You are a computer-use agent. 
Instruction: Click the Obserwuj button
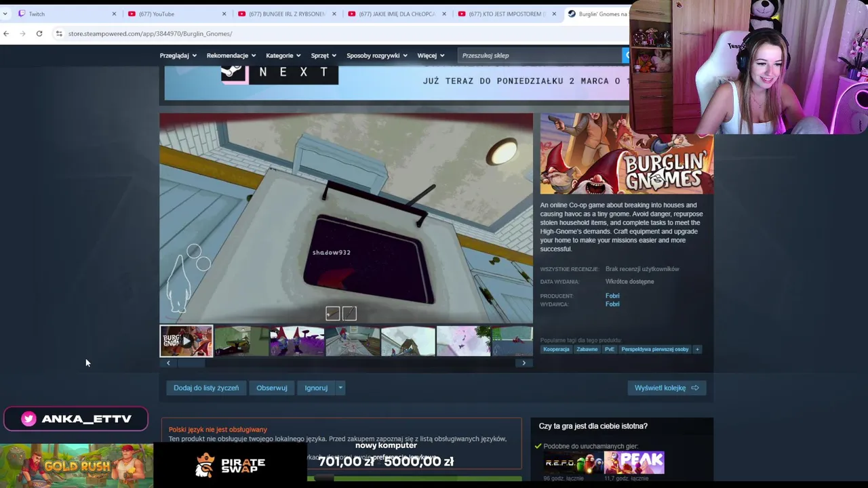click(272, 388)
